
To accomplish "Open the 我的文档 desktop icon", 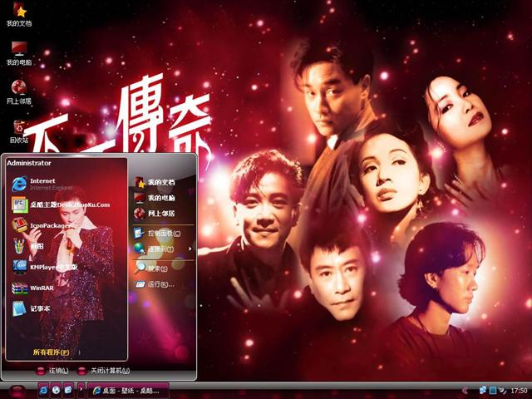I will tap(19, 15).
